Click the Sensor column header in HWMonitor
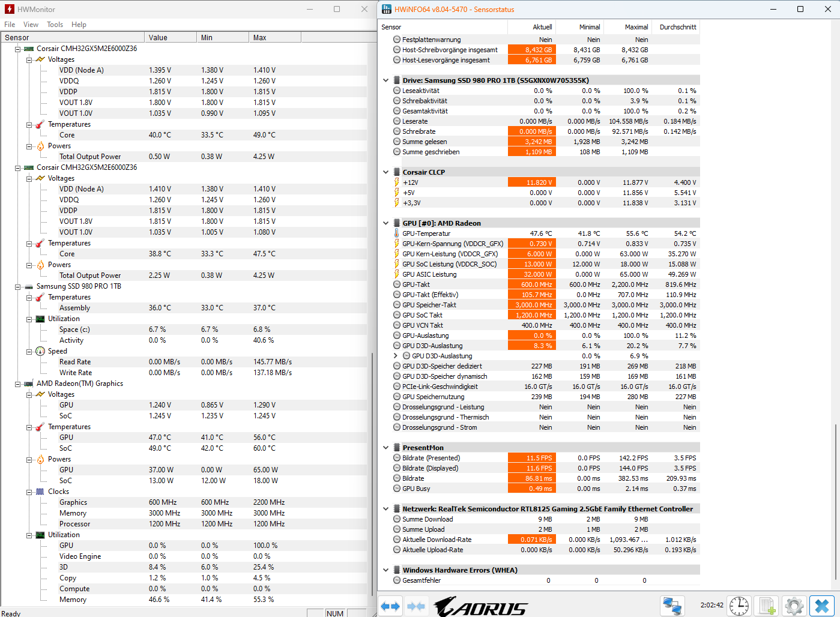Image resolution: width=840 pixels, height=617 pixels. click(x=72, y=37)
